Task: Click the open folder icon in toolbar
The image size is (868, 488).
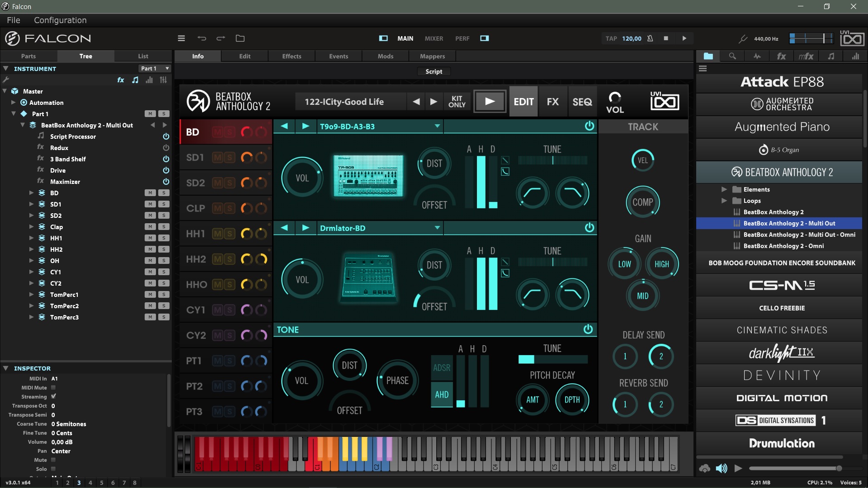Action: (x=240, y=38)
